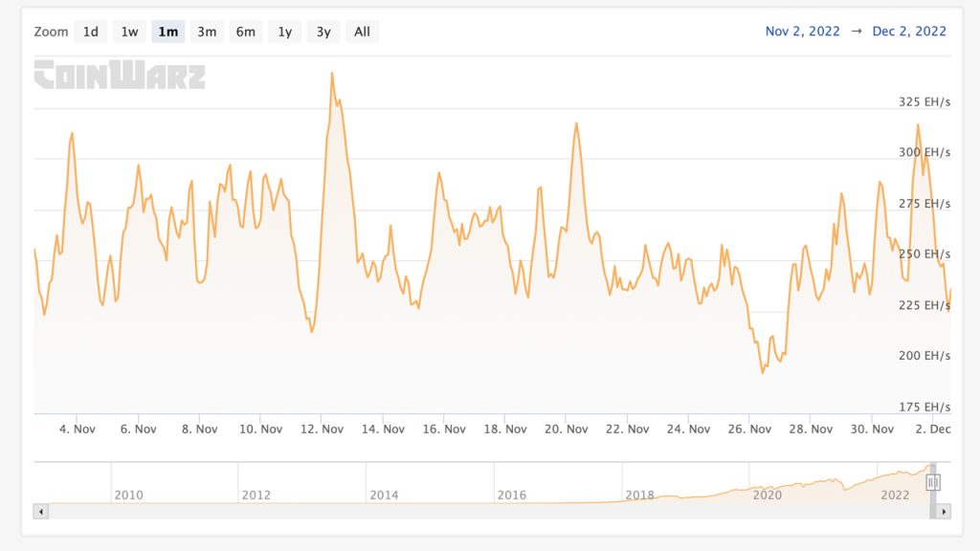Open the start date field Nov 2, 2022
980x551 pixels.
(x=801, y=31)
